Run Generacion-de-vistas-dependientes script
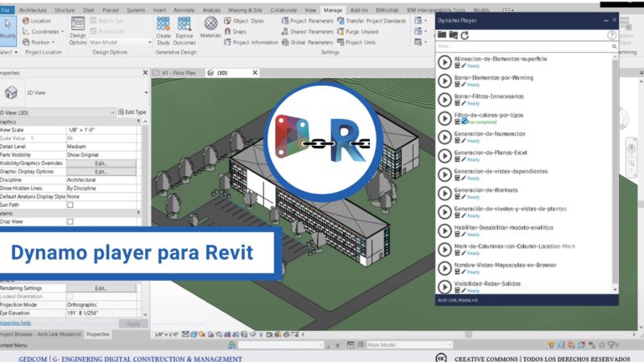 444,175
